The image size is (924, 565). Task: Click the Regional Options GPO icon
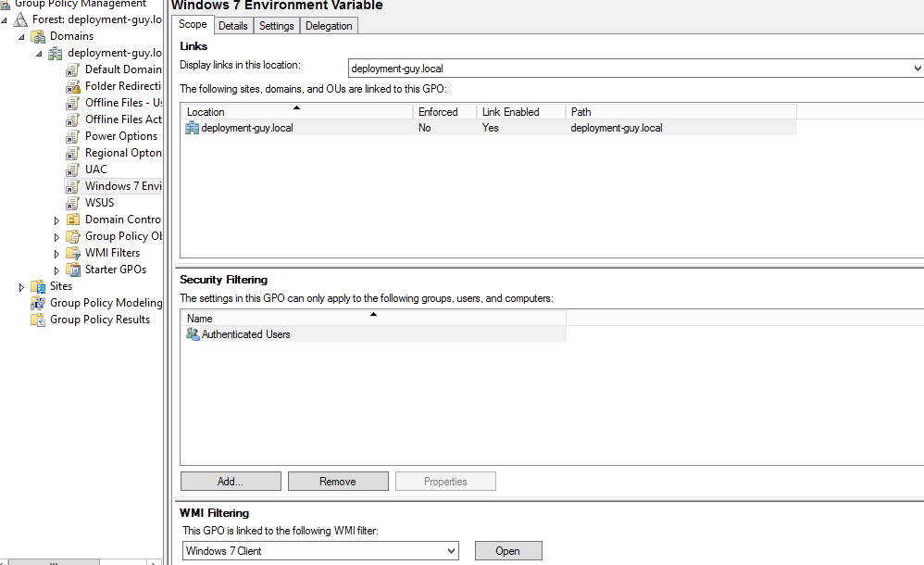(x=73, y=154)
